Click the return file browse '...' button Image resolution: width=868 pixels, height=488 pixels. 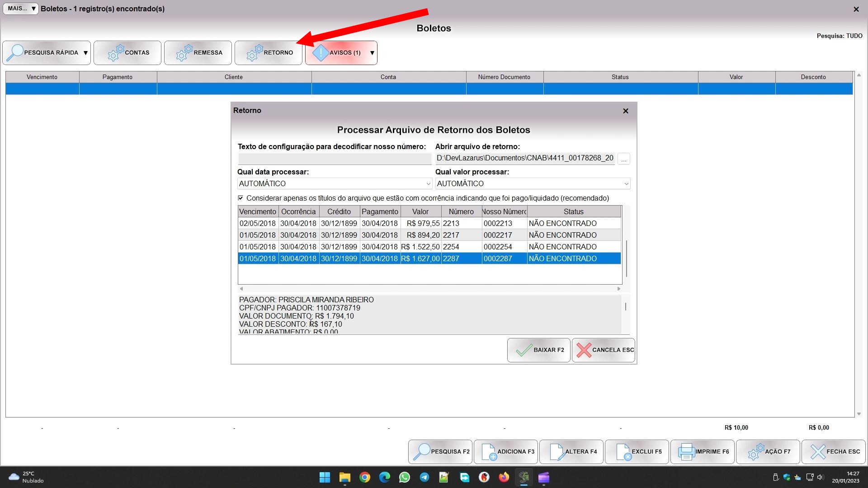(x=623, y=159)
